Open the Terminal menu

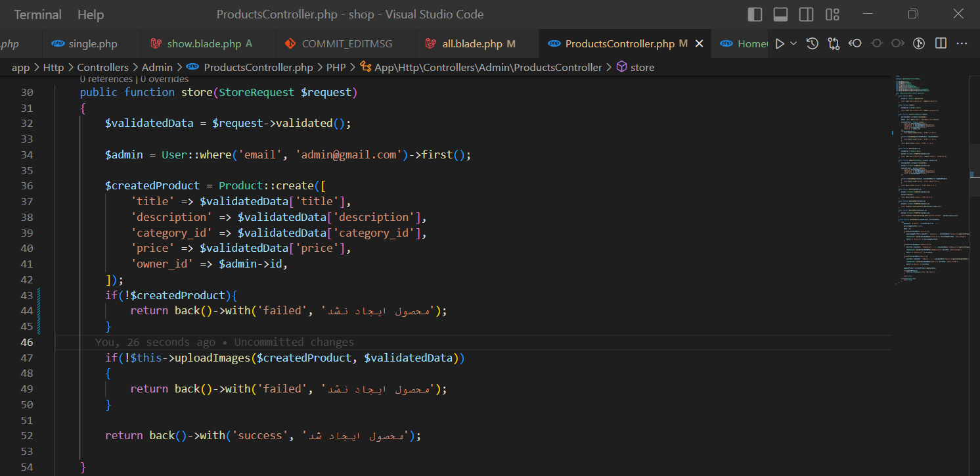click(x=37, y=14)
